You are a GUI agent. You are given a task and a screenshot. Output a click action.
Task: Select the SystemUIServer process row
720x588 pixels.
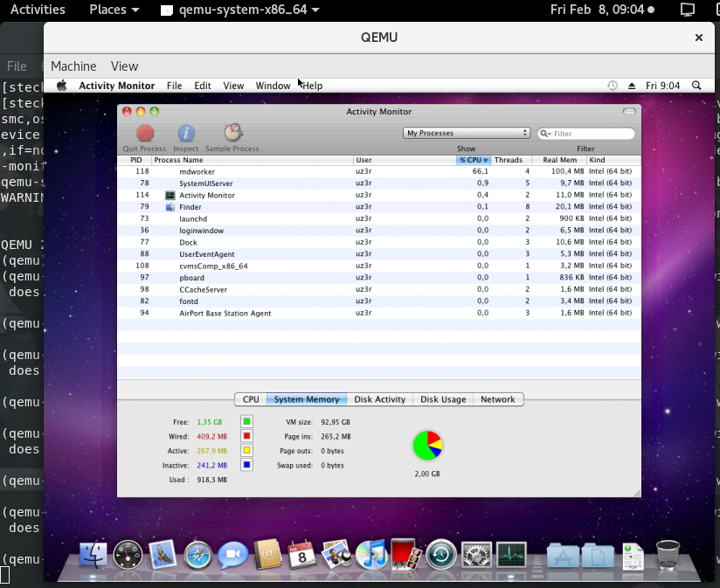point(379,183)
